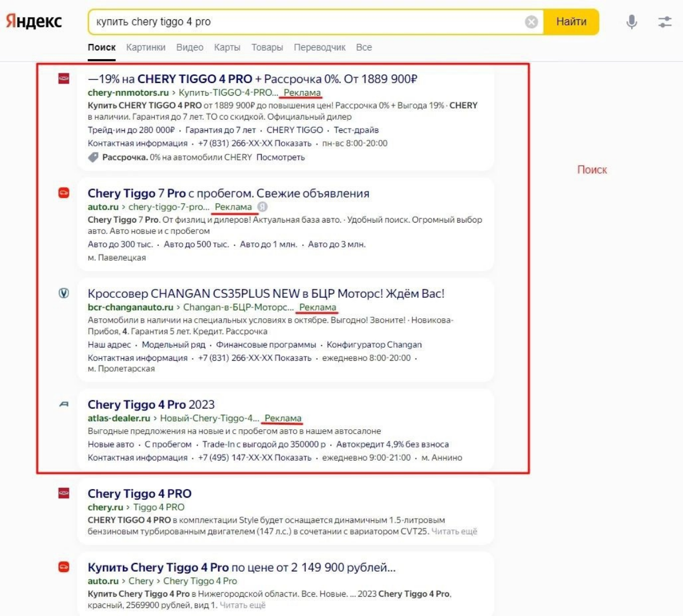Click the auto.ru favicon of price result
The height and width of the screenshot is (616, 683).
coord(64,567)
